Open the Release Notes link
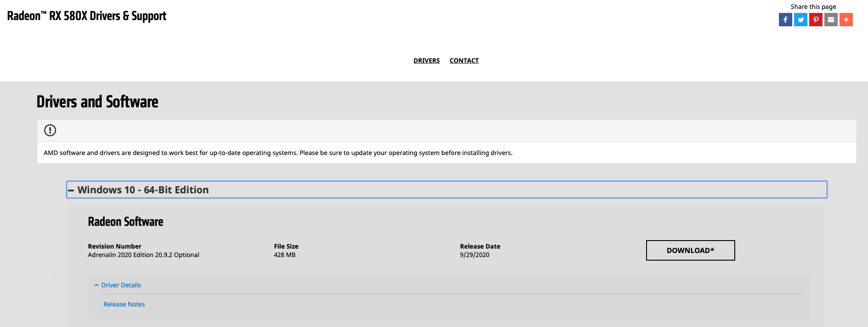 tap(124, 304)
